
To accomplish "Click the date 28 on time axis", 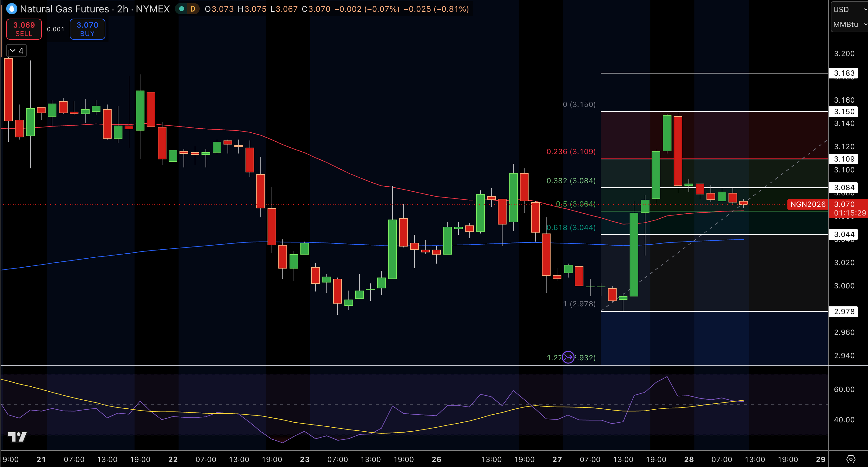I will pos(689,459).
